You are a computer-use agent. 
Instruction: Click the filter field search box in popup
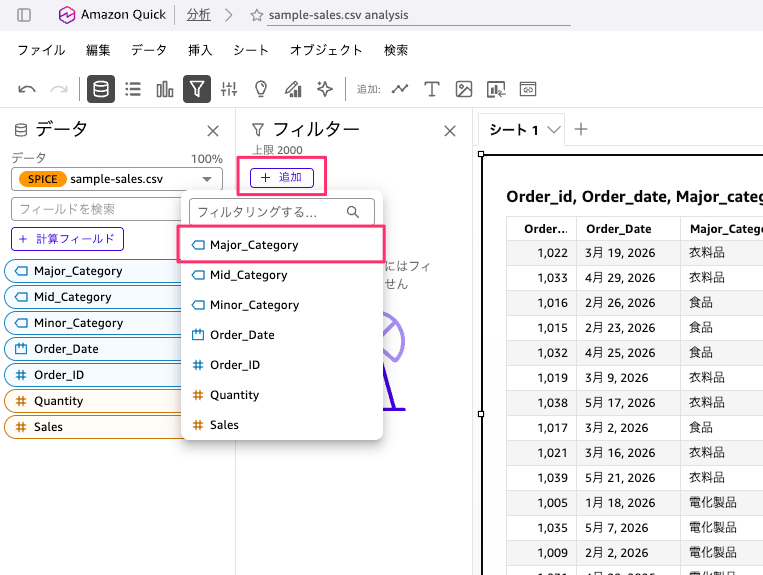coord(282,212)
